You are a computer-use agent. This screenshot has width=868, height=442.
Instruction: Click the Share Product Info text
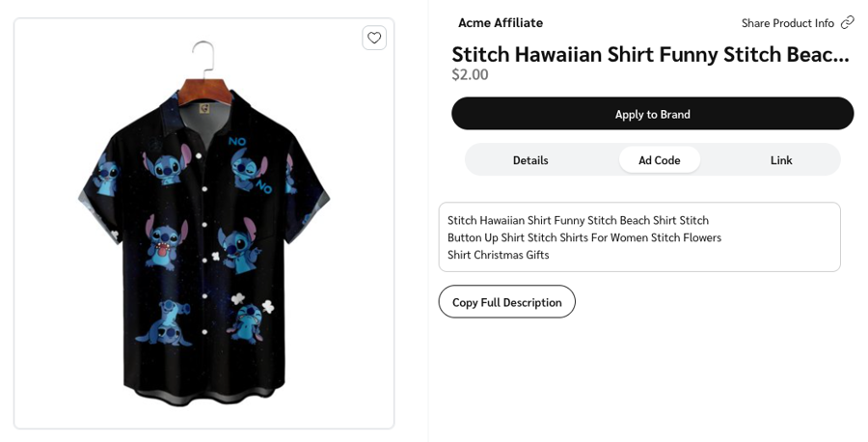pyautogui.click(x=787, y=23)
